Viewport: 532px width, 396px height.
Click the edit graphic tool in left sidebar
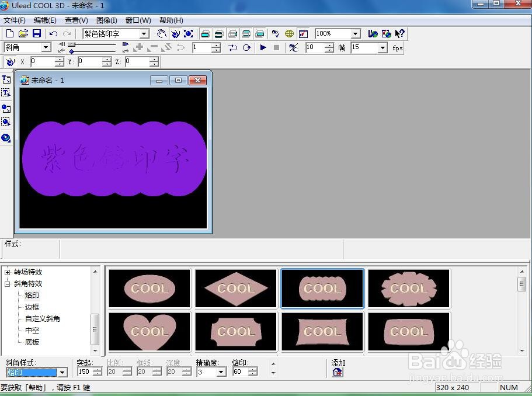[6, 122]
